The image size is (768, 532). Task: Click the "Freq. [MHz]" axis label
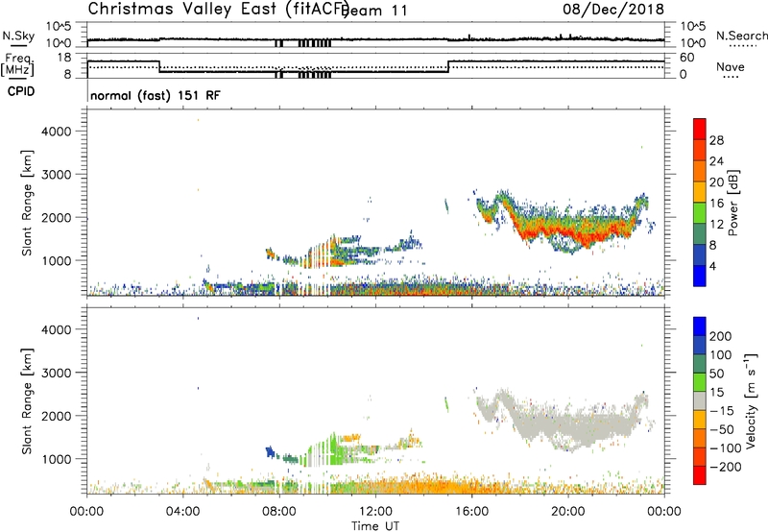pyautogui.click(x=18, y=64)
